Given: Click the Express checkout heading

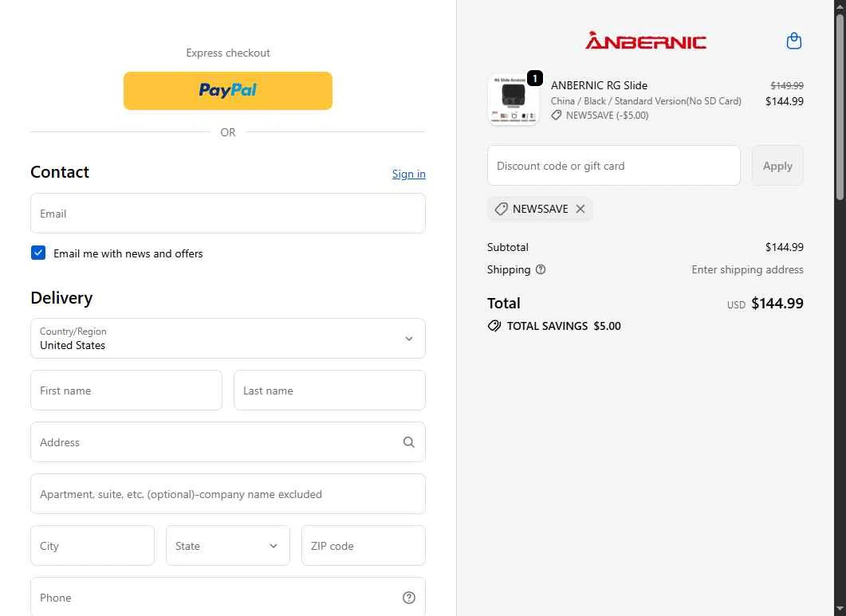Looking at the screenshot, I should tap(228, 53).
